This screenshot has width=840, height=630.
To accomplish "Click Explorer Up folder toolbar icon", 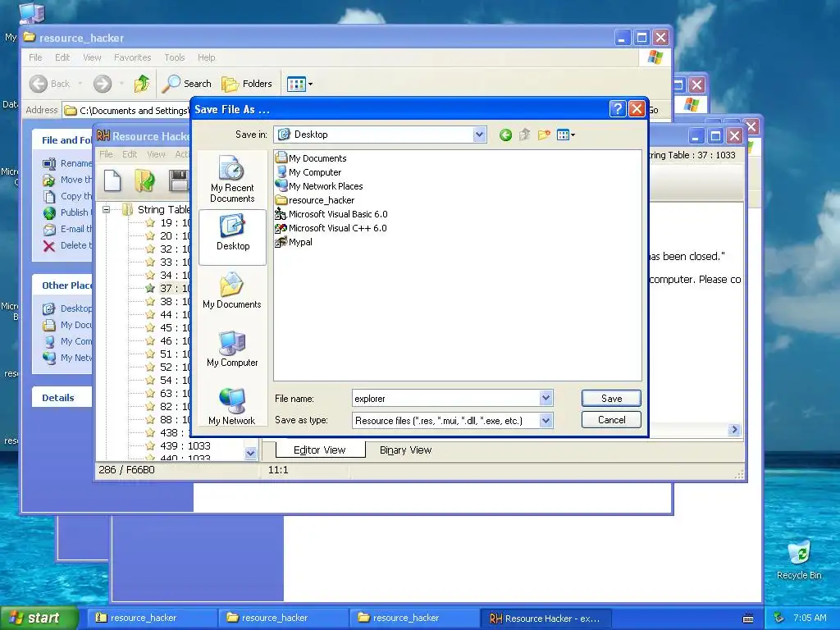I will tap(142, 84).
